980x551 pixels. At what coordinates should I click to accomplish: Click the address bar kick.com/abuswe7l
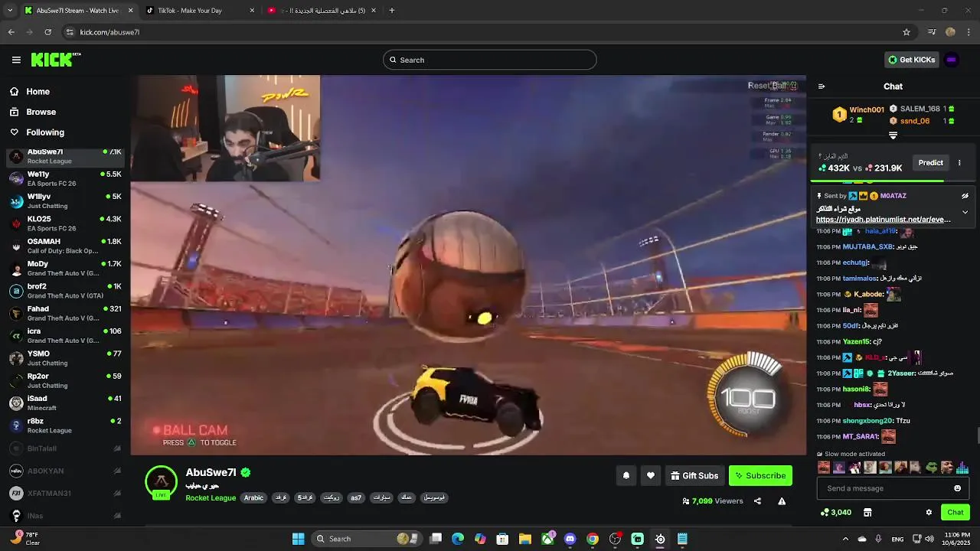[x=490, y=32]
